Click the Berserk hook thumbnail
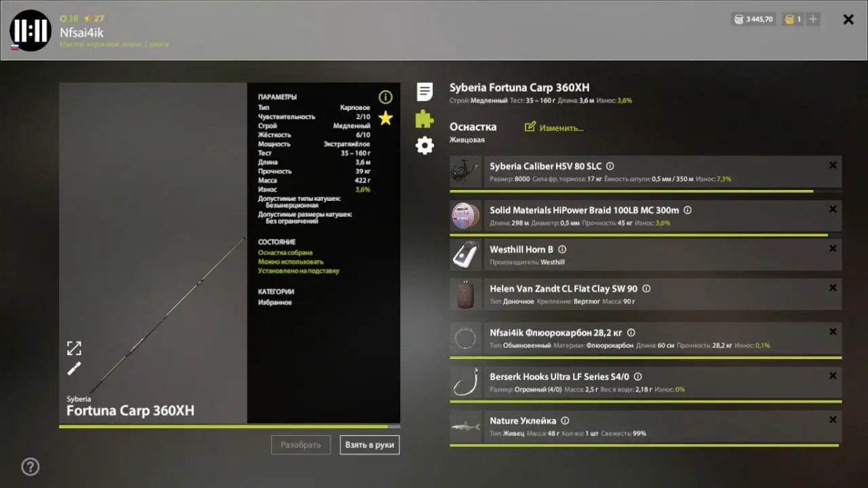Screen dimensions: 868x488 click(x=465, y=382)
